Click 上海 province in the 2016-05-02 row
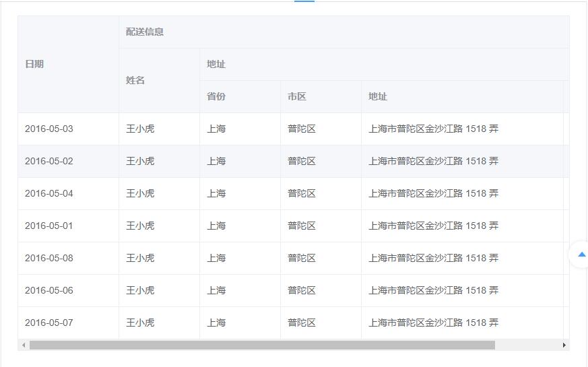Screen dimensions: 588x367 pos(216,161)
